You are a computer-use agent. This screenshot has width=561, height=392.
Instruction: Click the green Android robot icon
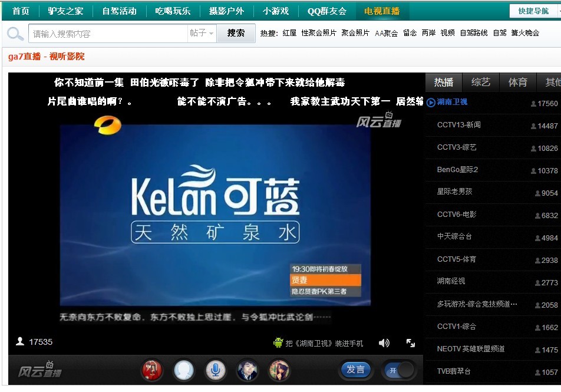click(x=278, y=342)
